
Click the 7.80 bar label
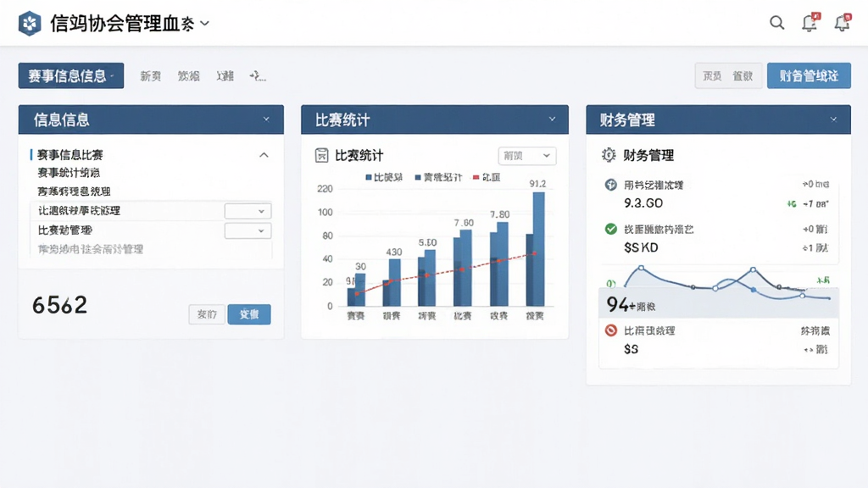tap(500, 214)
